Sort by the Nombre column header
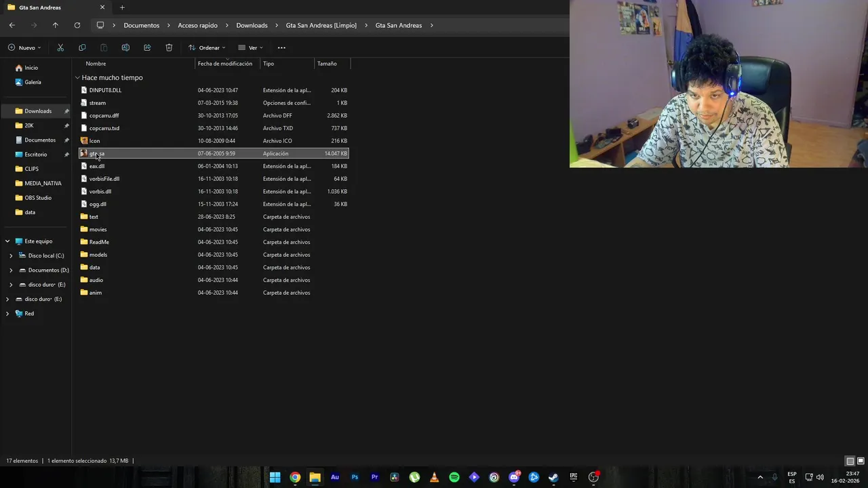 point(96,64)
